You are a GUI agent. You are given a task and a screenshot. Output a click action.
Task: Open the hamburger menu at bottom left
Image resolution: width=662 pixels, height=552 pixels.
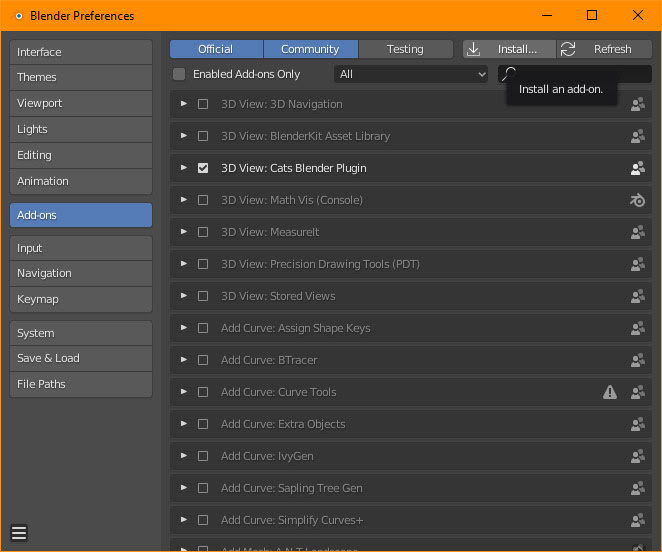pos(19,533)
